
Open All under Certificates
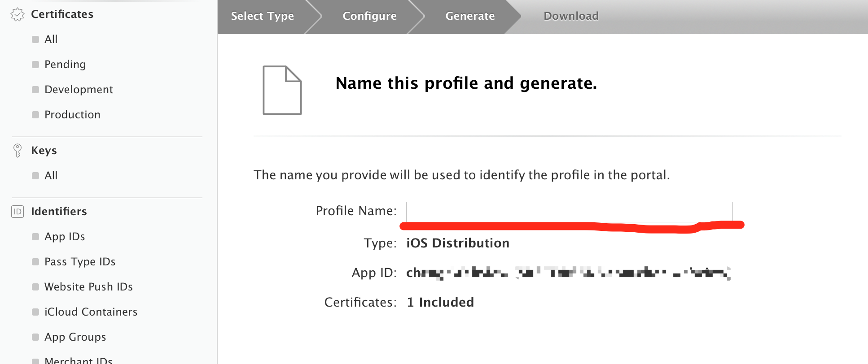click(x=51, y=39)
